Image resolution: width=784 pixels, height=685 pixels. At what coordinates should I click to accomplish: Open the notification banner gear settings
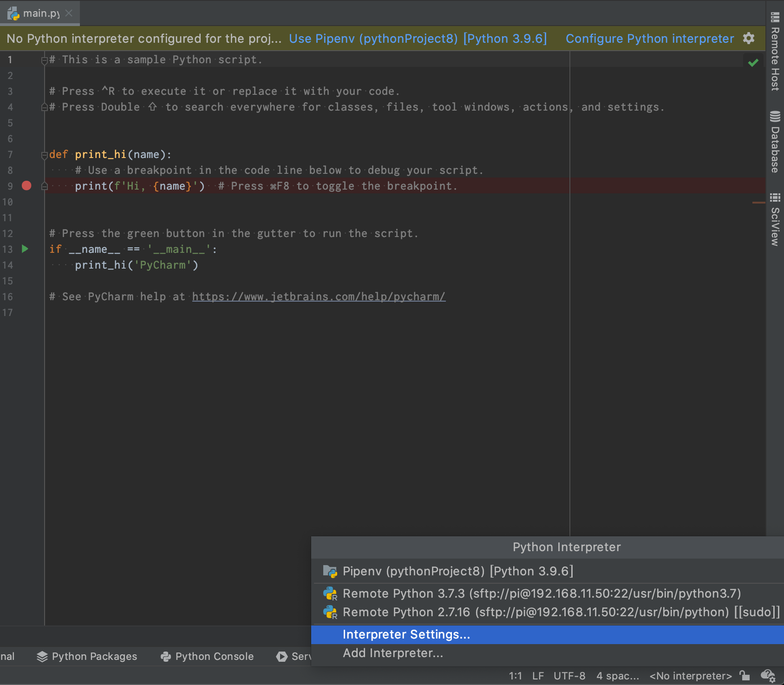pyautogui.click(x=749, y=38)
